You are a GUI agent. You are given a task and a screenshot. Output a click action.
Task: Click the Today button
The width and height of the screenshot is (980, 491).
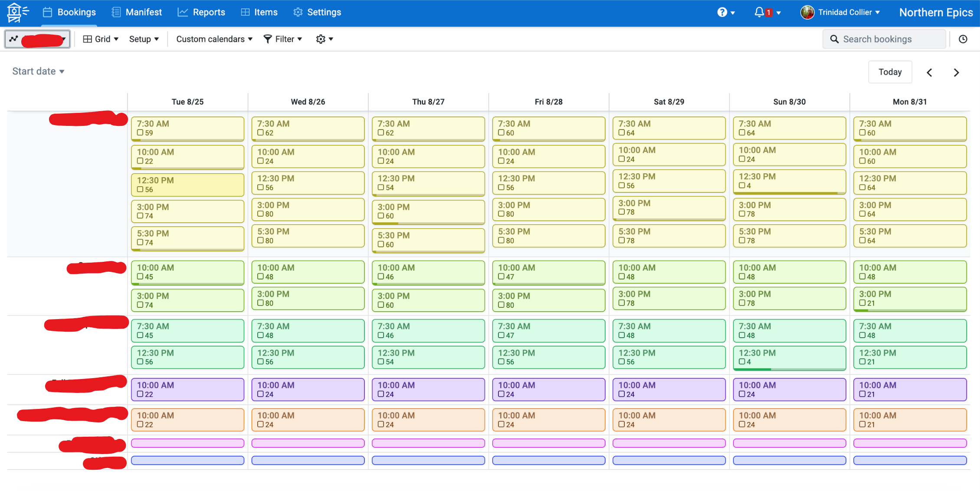click(x=890, y=72)
